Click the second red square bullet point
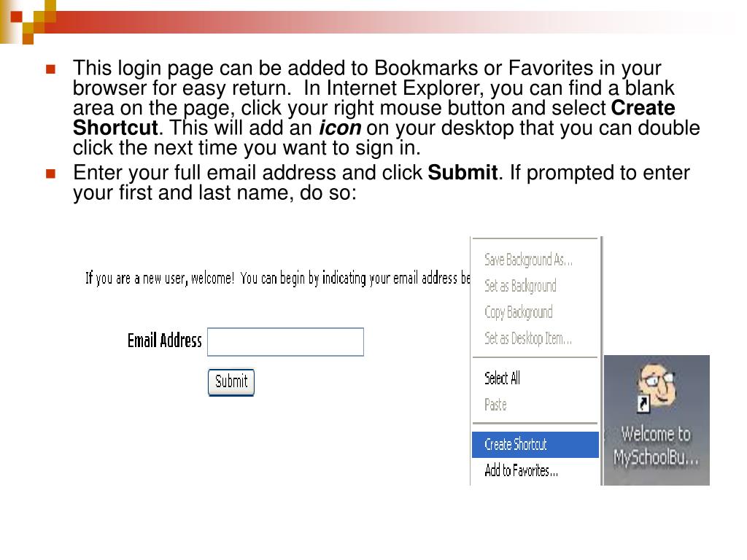This screenshot has height=560, width=747. coord(50,174)
